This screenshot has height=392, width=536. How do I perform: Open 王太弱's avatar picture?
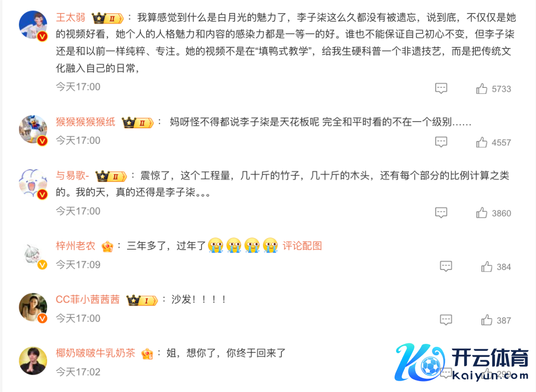tap(33, 25)
